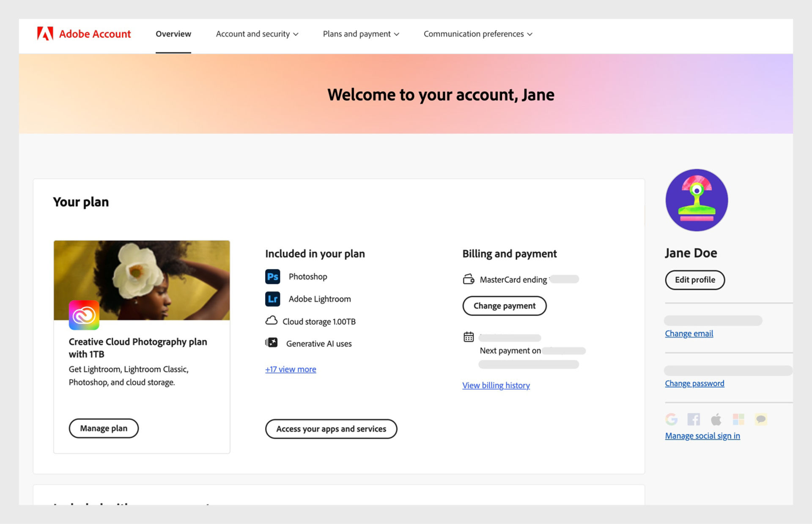This screenshot has width=812, height=524.
Task: Click the Included in your plan heading
Action: 315,254
